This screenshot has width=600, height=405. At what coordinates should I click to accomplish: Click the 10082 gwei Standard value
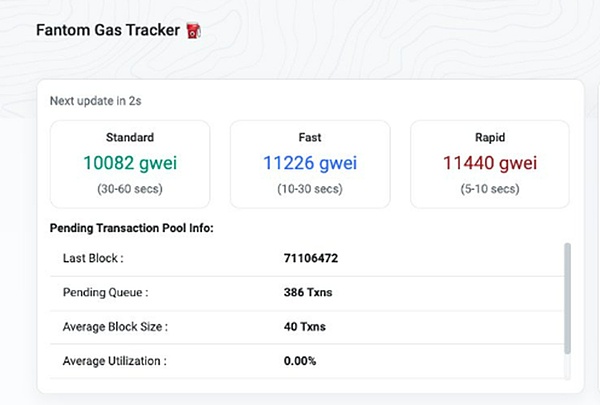tap(130, 163)
